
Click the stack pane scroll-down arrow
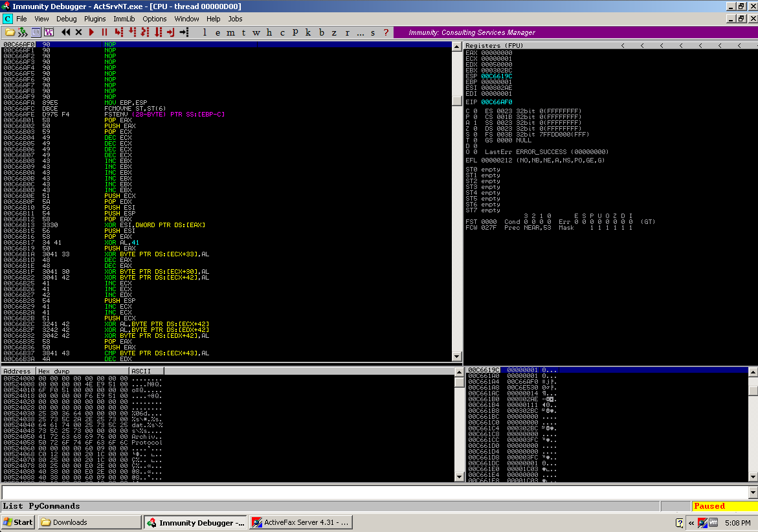coord(753,477)
